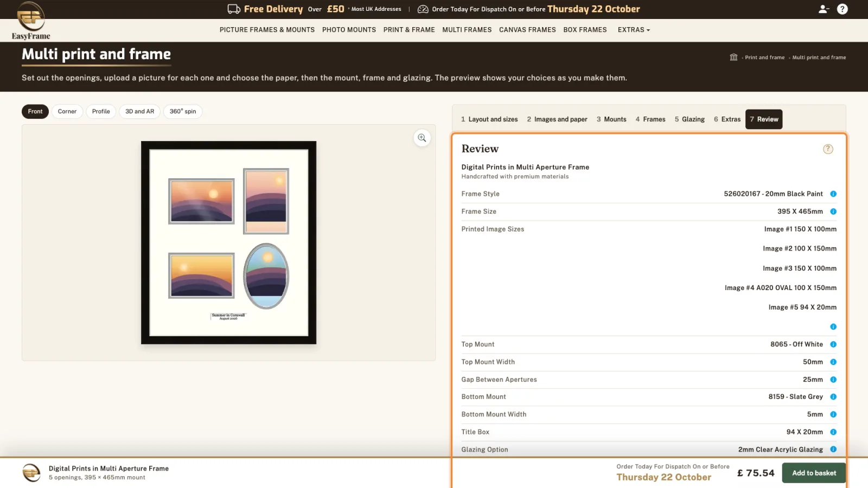
Task: Go to step 5 Glazing
Action: [690, 119]
